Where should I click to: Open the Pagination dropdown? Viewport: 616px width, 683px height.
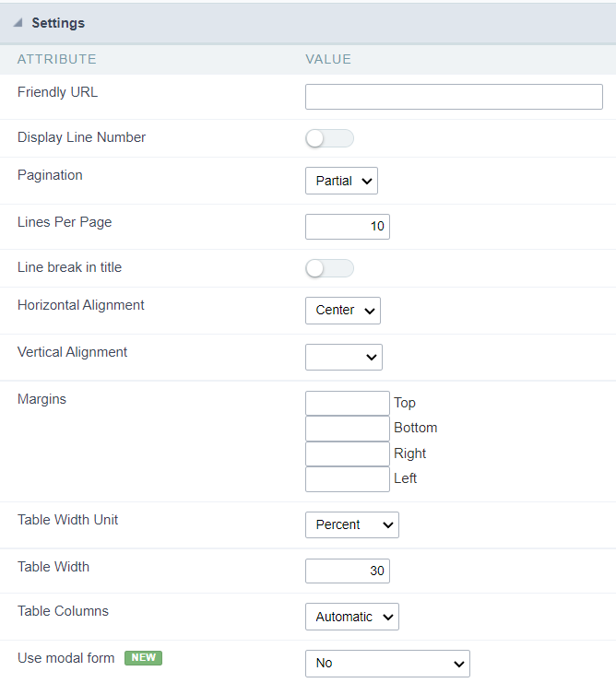(341, 181)
